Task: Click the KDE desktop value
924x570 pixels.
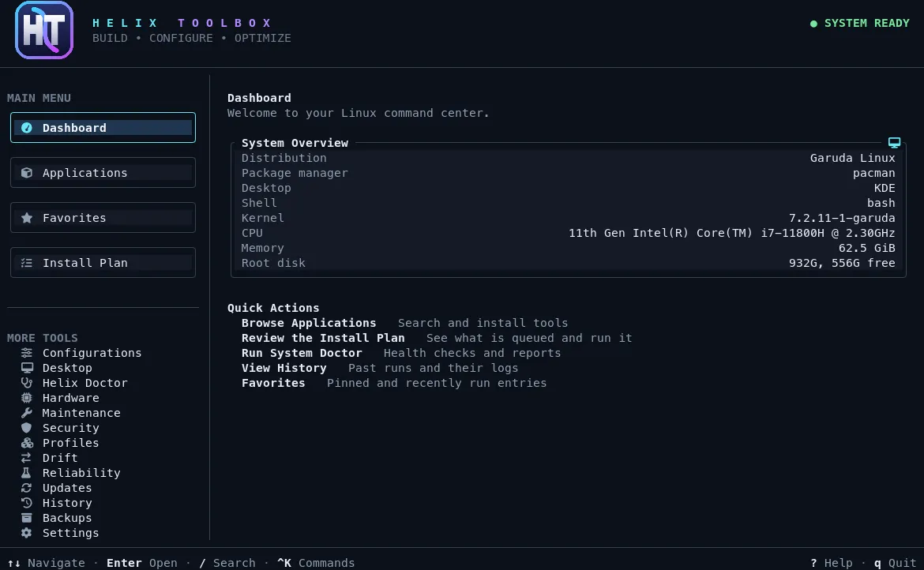Action: click(x=885, y=188)
